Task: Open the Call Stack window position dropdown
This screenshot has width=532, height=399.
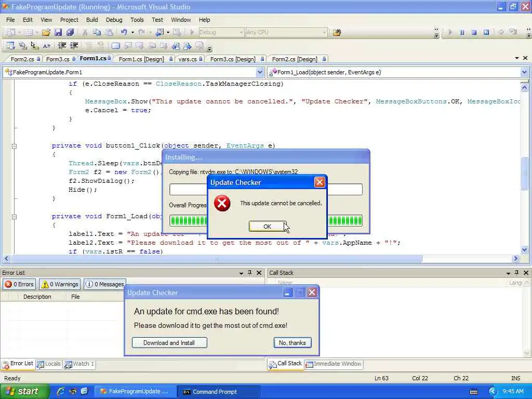Action: point(508,273)
